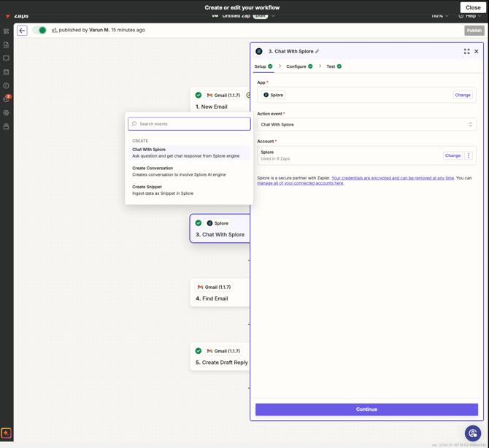Screen dimensions: 489x448
Task: Switch to the Setup tab
Action: 263,66
